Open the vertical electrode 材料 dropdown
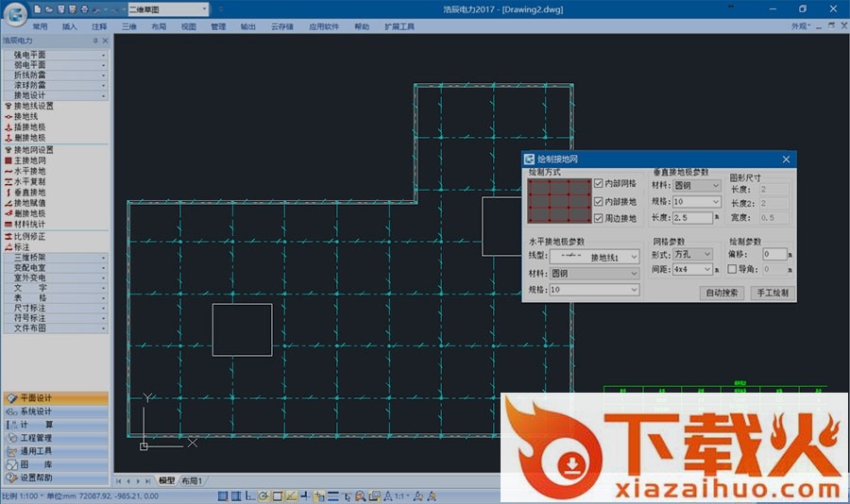The image size is (850, 504). pos(697,185)
